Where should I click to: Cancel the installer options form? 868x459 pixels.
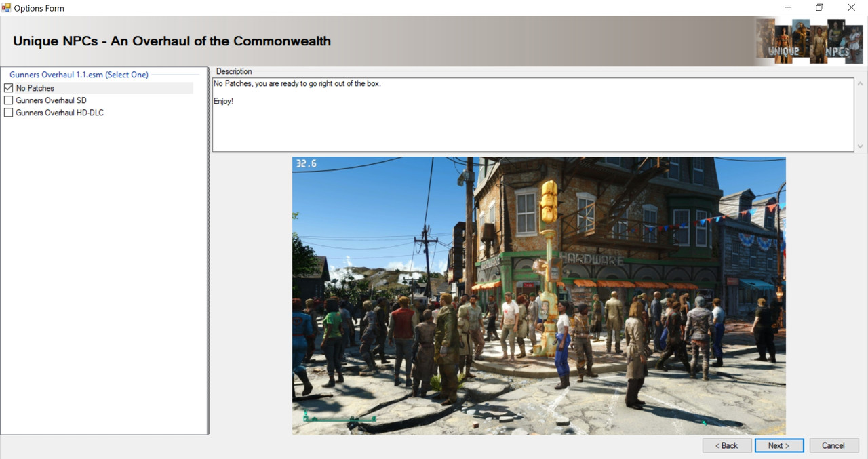[834, 445]
